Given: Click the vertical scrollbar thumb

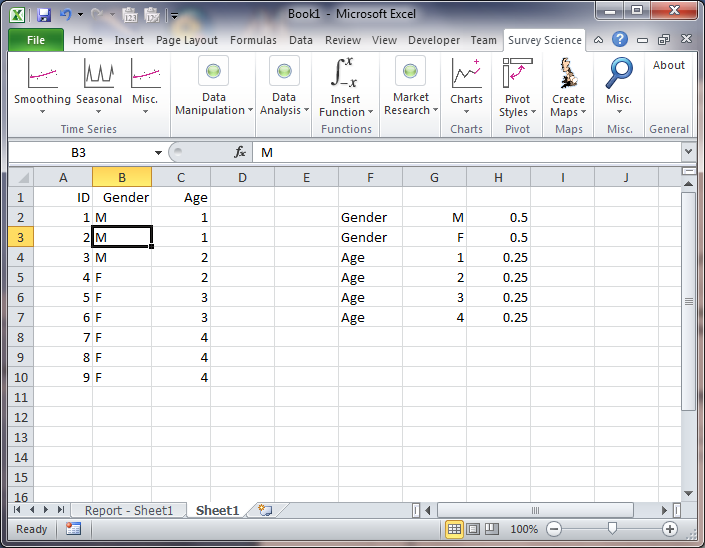Looking at the screenshot, I should point(688,301).
